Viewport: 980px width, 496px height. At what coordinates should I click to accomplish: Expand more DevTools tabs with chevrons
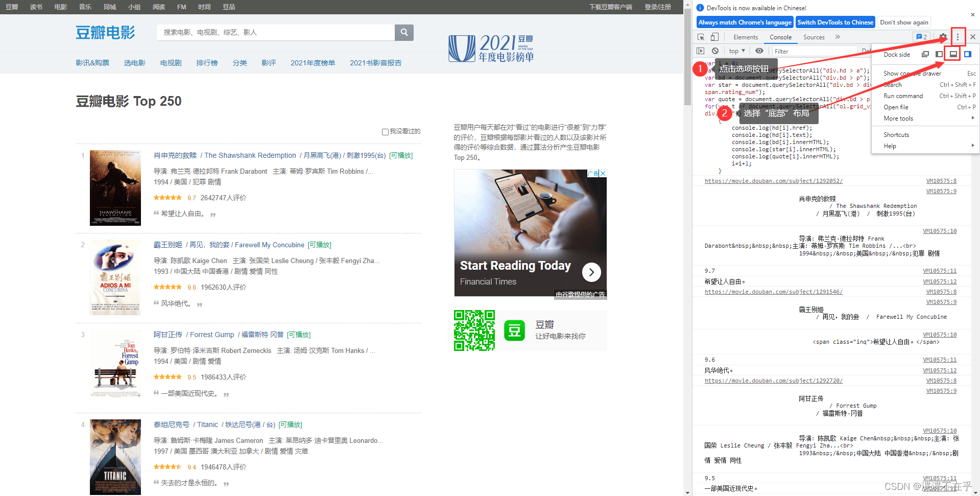click(838, 37)
